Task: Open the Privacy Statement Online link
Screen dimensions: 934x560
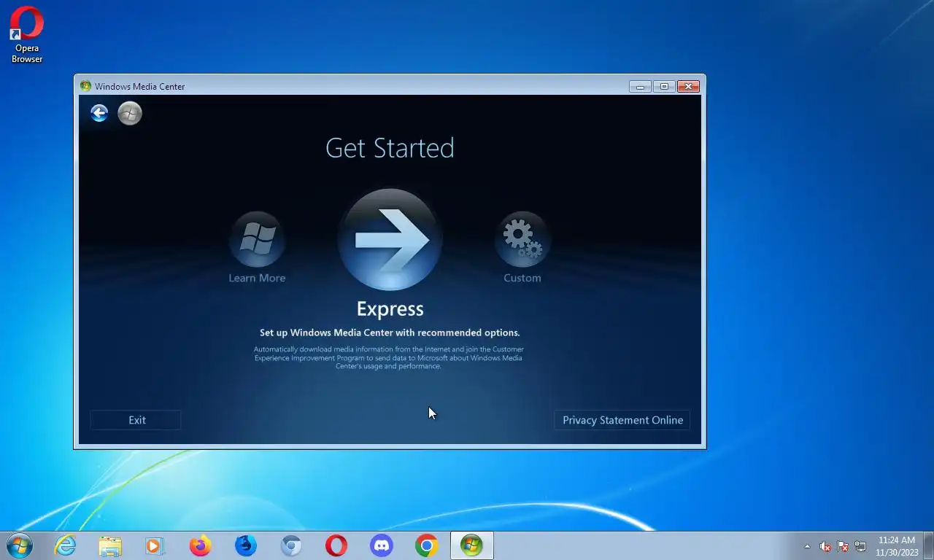Action: [x=622, y=420]
